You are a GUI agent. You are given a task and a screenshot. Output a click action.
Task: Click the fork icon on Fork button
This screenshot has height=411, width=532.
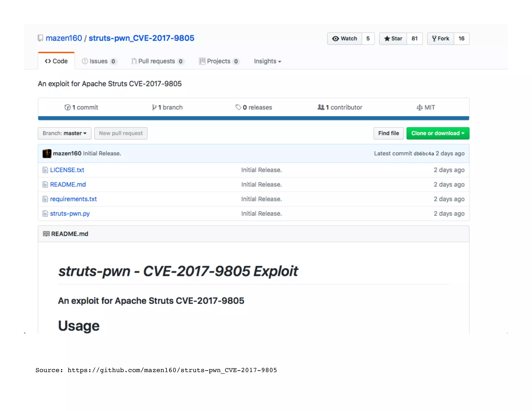coord(434,39)
